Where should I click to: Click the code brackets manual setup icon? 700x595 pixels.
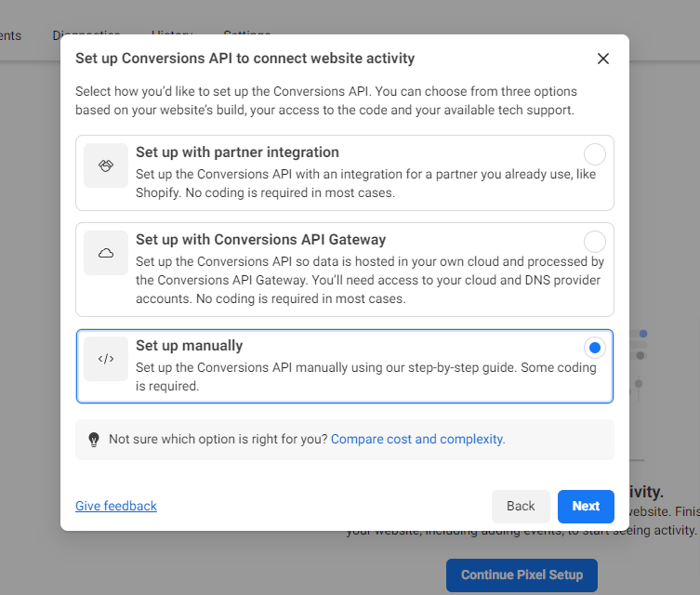pos(106,359)
